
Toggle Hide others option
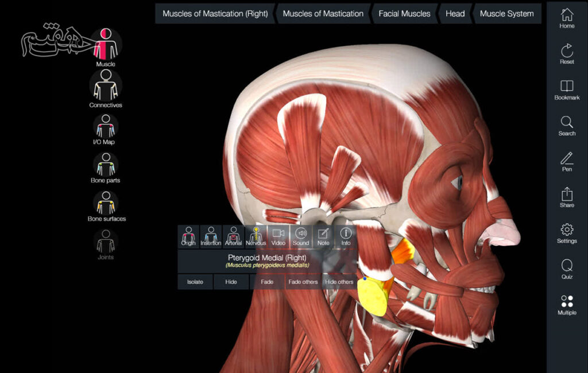point(339,282)
